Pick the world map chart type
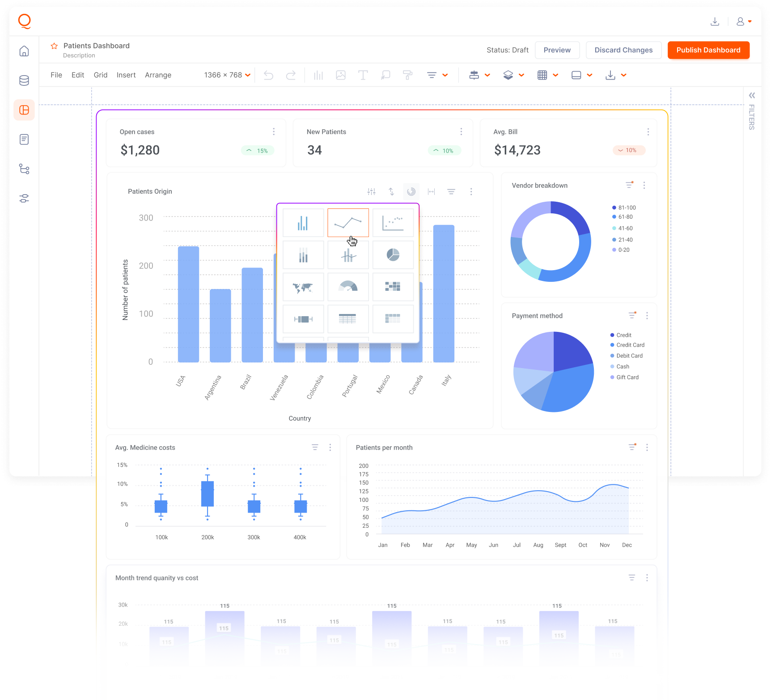 tap(303, 287)
